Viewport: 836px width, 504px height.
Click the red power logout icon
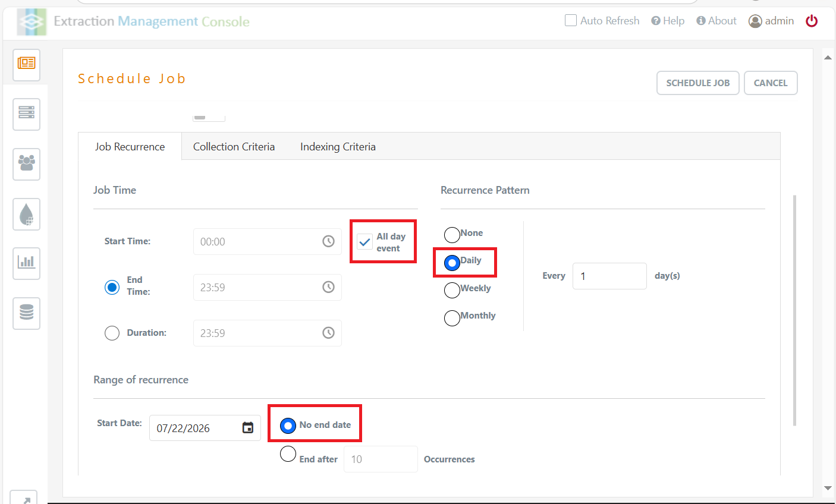coord(812,21)
